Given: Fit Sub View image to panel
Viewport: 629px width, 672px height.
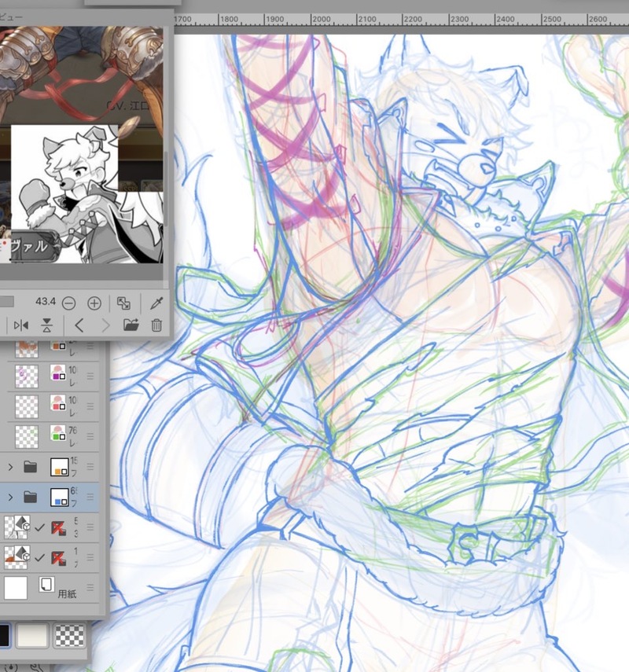Looking at the screenshot, I should click(123, 303).
